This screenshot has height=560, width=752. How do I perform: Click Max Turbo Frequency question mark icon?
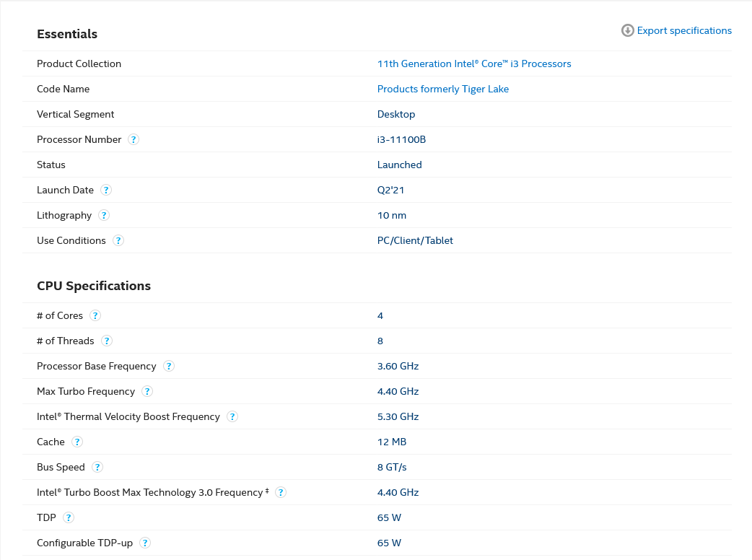click(x=147, y=391)
